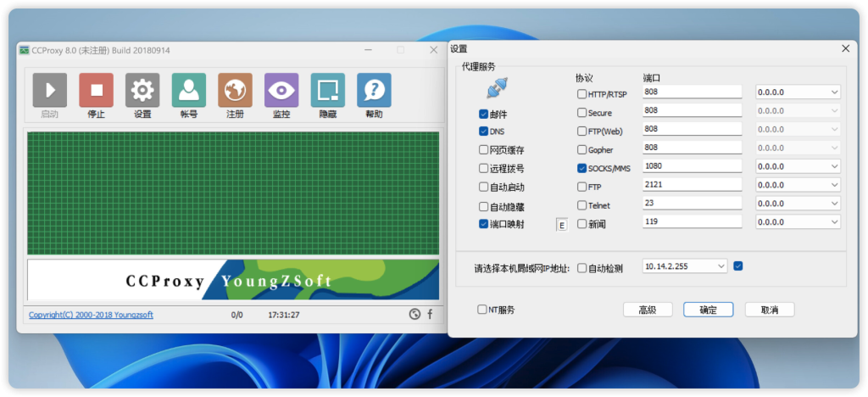Click the 17:31:27 time in status bar
Screen dimensions: 868x397
283,315
